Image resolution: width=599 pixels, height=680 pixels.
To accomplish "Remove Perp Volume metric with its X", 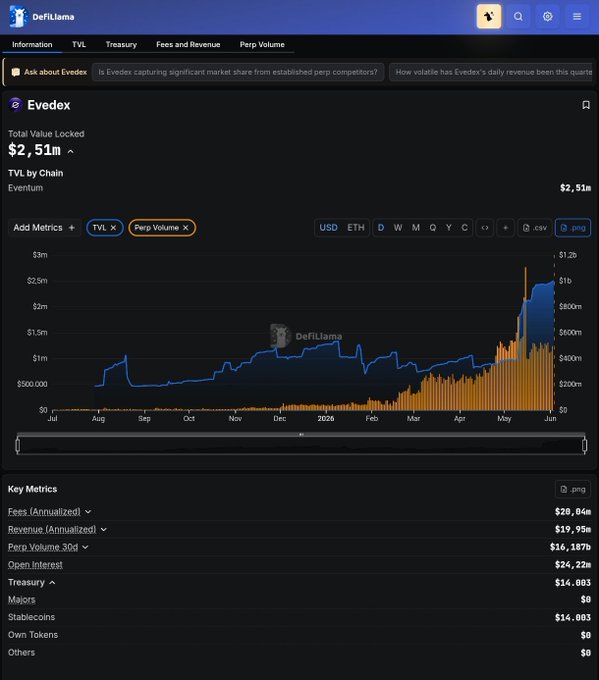I will [x=185, y=228].
